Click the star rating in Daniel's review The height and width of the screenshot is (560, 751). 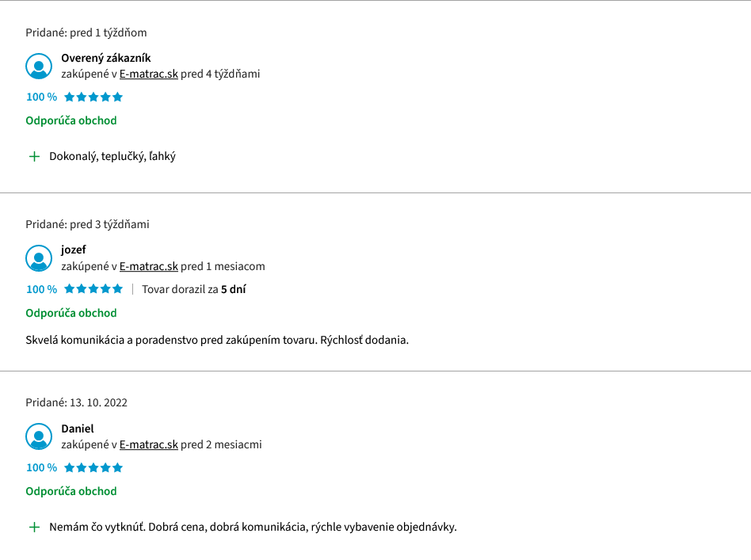click(93, 467)
